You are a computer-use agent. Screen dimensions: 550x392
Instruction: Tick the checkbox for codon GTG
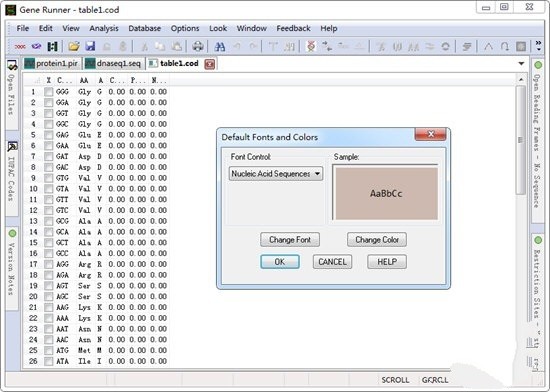tap(49, 178)
